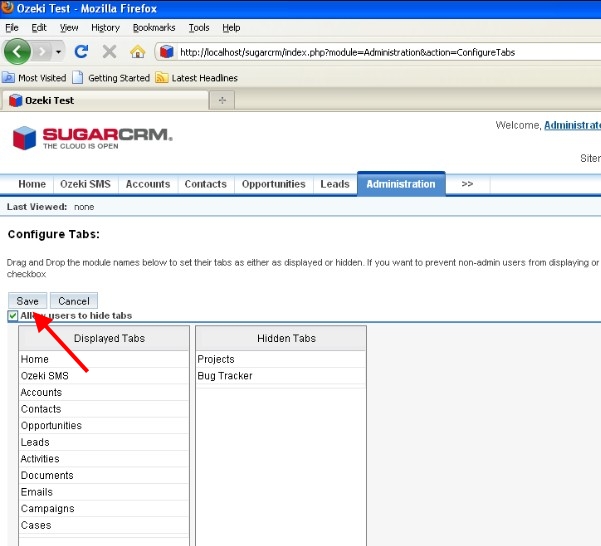Select Home in Displayed Tabs list

104,359
